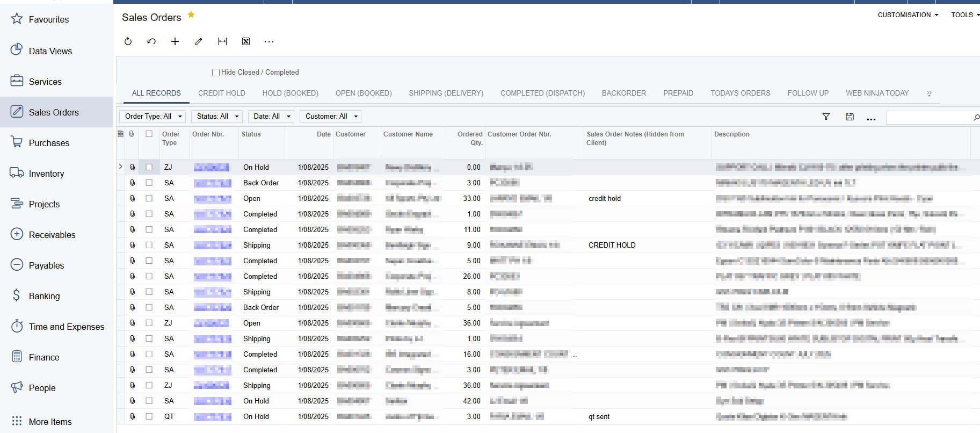Switch to the CREDIT HOLD tab
980x433 pixels.
(221, 93)
